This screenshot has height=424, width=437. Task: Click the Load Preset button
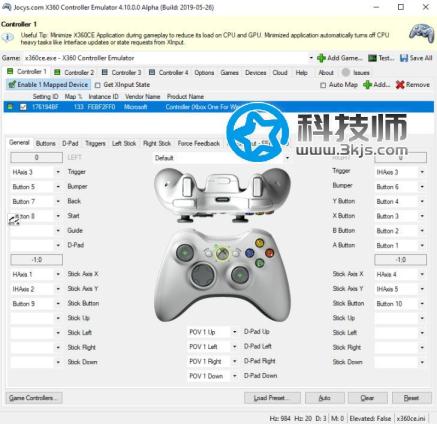click(x=272, y=398)
